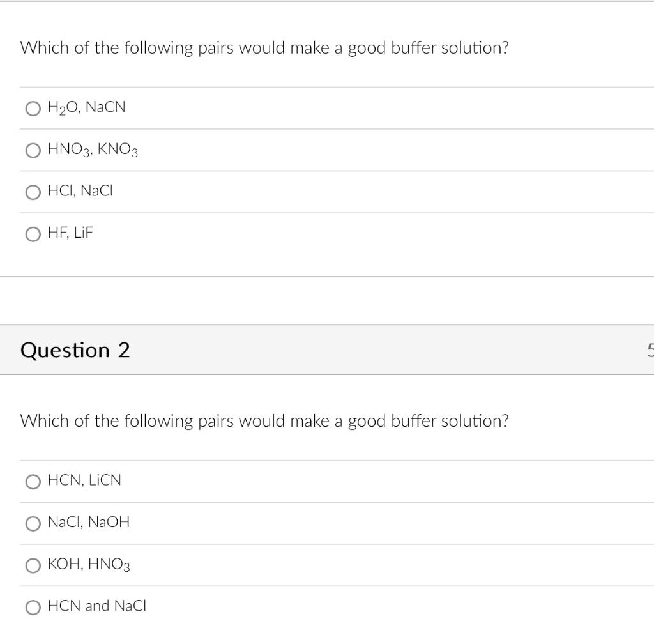Image resolution: width=654 pixels, height=644 pixels.
Task: Click the HNO3, KNO3 answer label text
Action: coord(91,149)
